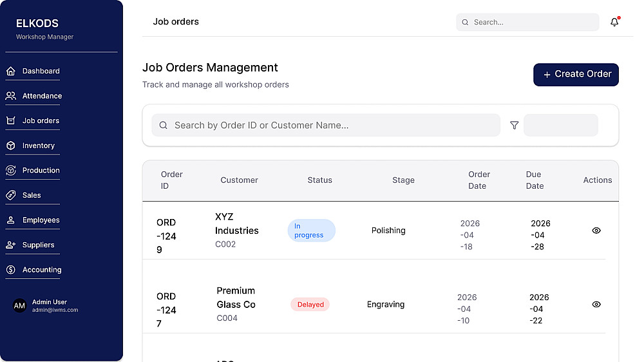Click the filter funnel icon
Image resolution: width=644 pixels, height=362 pixels.
pos(514,126)
